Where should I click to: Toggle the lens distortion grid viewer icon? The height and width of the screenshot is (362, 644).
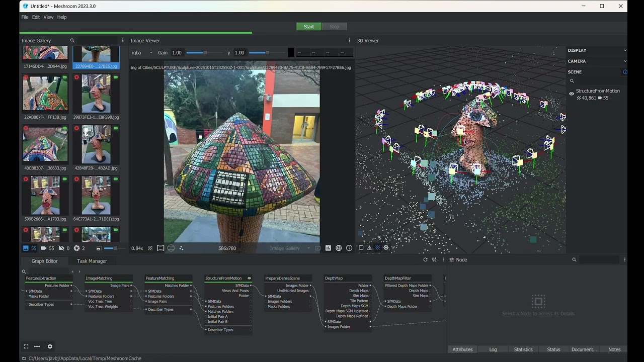point(160,248)
